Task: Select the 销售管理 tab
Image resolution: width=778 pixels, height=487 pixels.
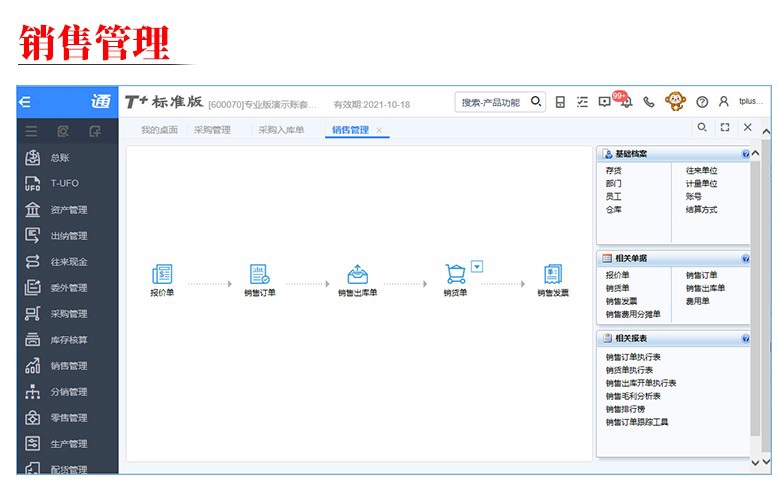Action: pos(350,130)
